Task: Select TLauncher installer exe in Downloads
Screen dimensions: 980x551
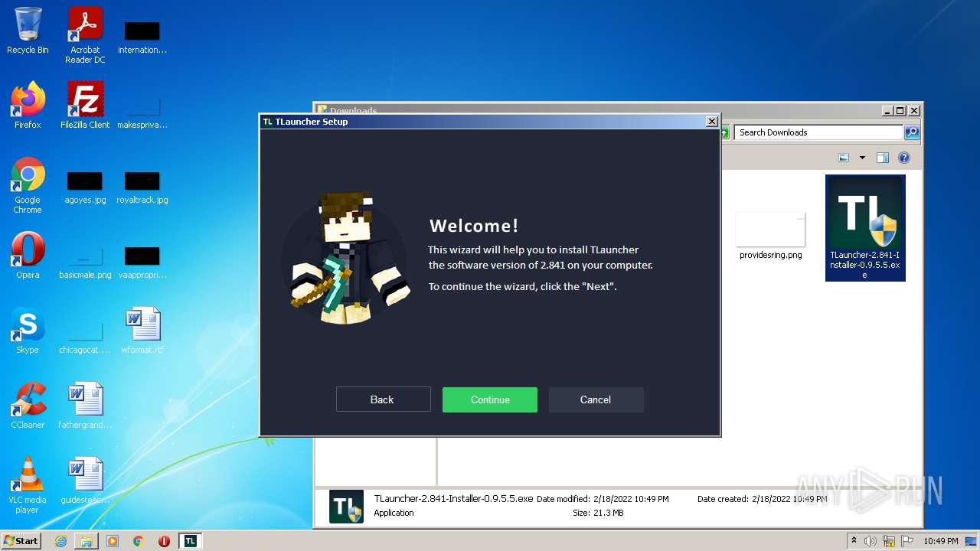Action: [865, 228]
